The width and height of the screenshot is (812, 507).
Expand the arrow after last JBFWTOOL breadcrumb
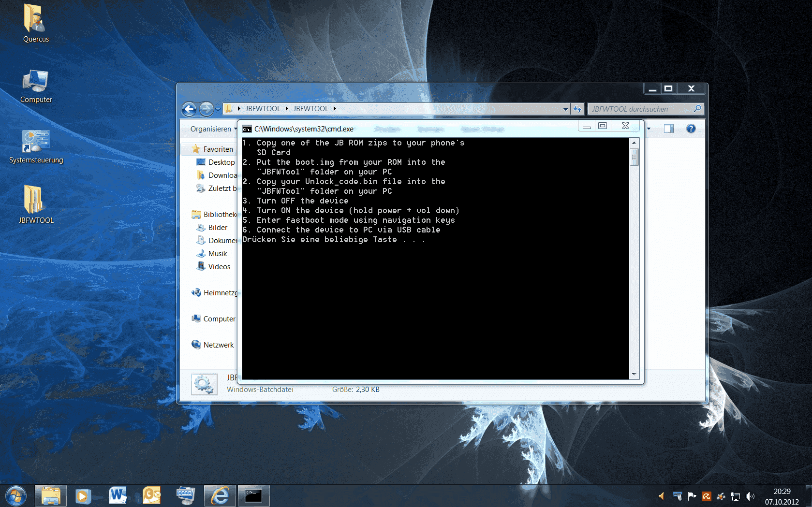coord(335,109)
